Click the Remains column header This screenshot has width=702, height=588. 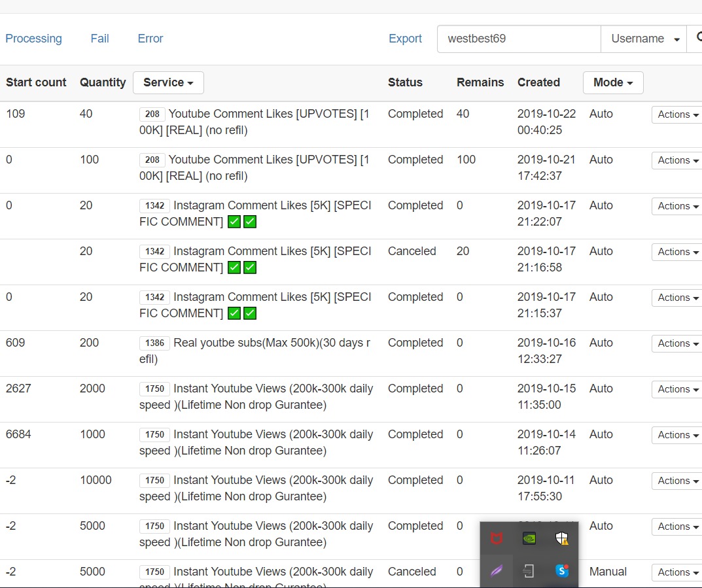pyautogui.click(x=480, y=82)
